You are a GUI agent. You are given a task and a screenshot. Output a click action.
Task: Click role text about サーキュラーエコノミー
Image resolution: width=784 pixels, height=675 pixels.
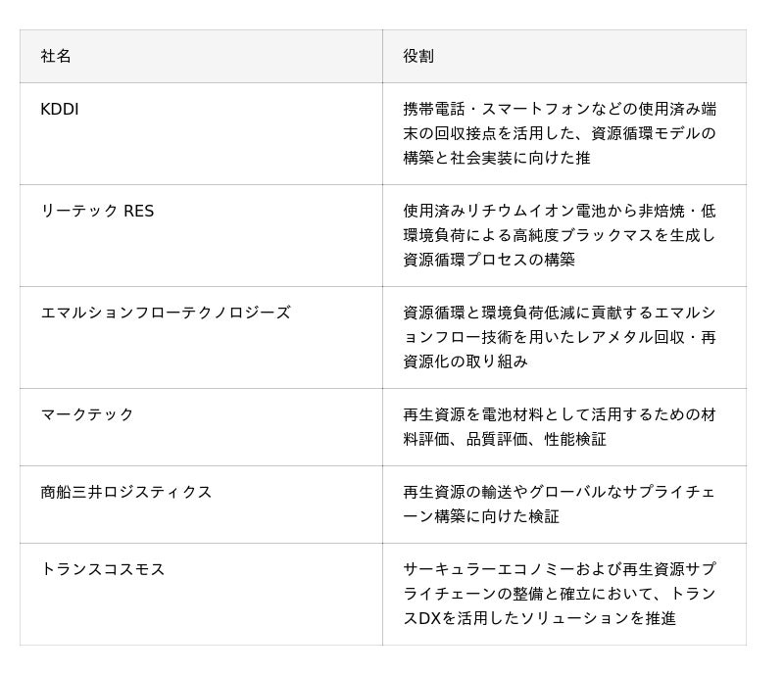pos(560,594)
